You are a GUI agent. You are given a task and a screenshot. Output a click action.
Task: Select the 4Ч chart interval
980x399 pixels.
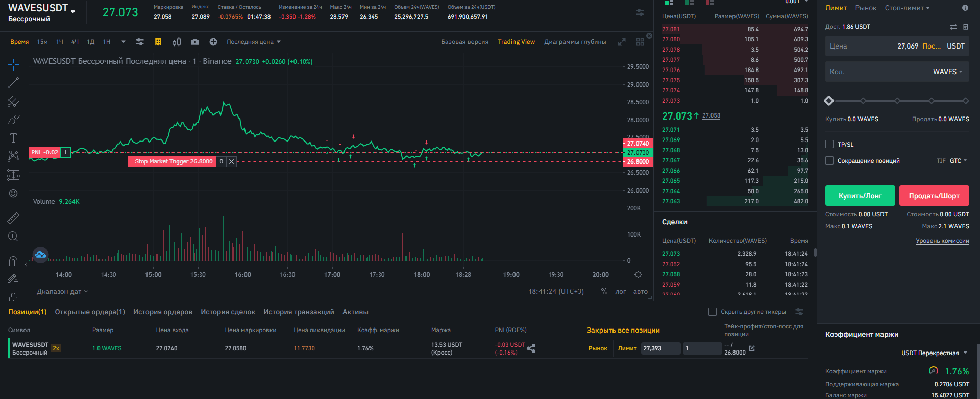75,42
